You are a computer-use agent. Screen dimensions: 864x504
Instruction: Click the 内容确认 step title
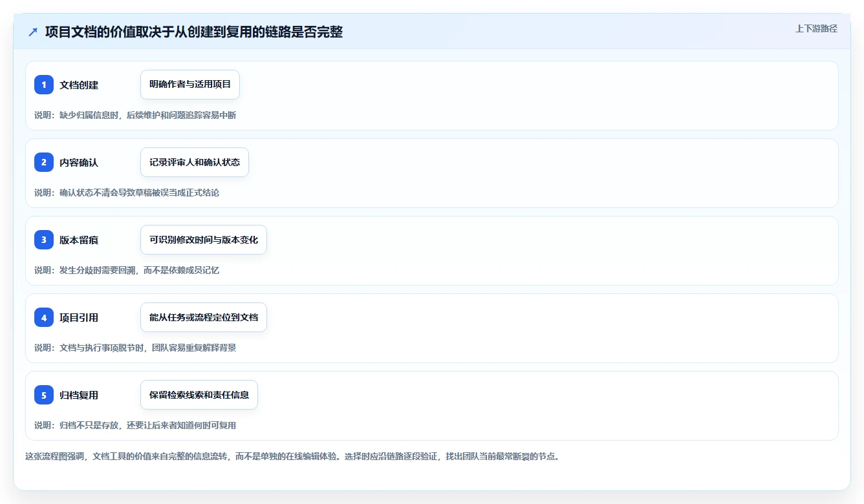[x=79, y=162]
